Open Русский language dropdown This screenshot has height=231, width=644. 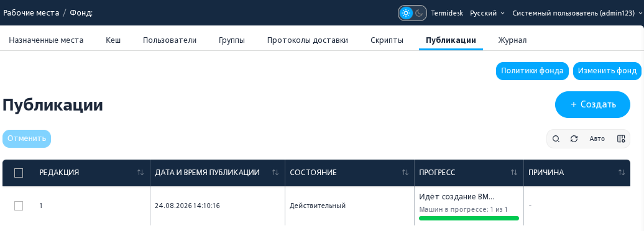[487, 13]
